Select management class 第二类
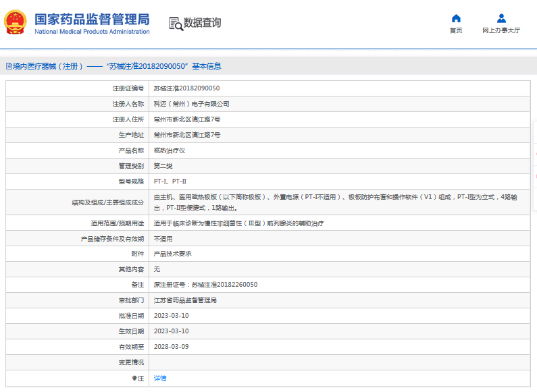Viewport: 537px width, 392px height. [x=163, y=166]
